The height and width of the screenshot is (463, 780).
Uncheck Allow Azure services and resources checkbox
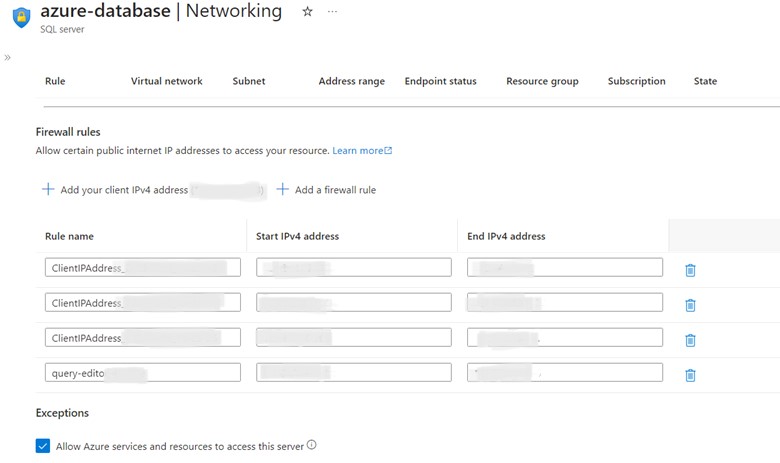click(x=43, y=446)
